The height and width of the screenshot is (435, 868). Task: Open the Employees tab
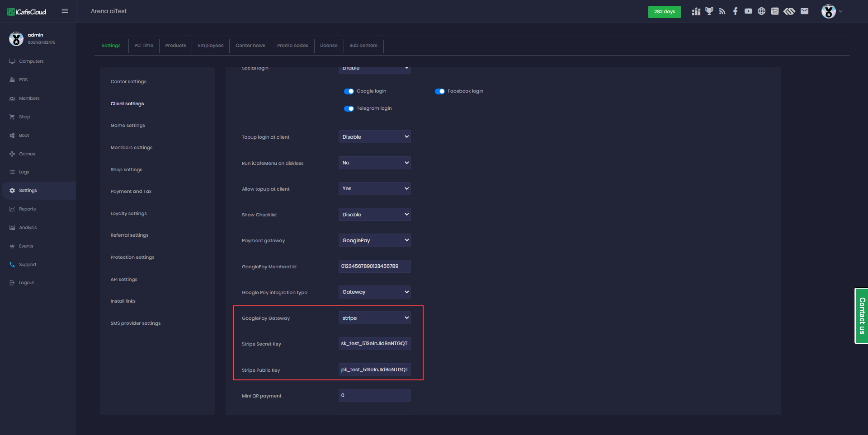(211, 46)
